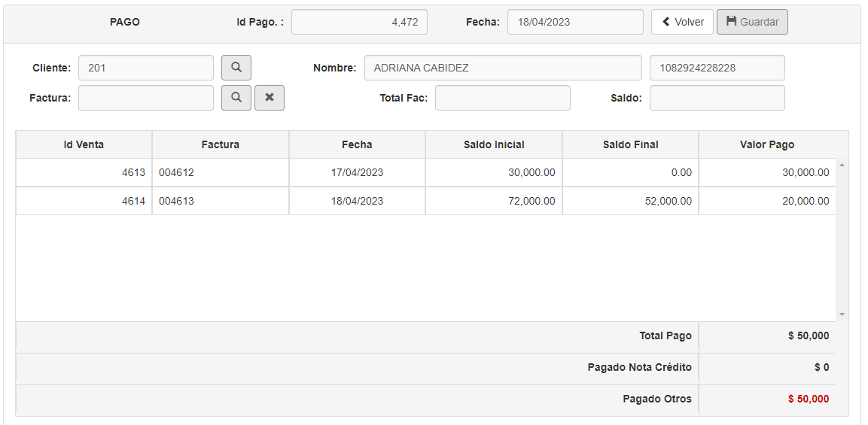
Task: Select the row with factura 004613
Action: pos(220,201)
